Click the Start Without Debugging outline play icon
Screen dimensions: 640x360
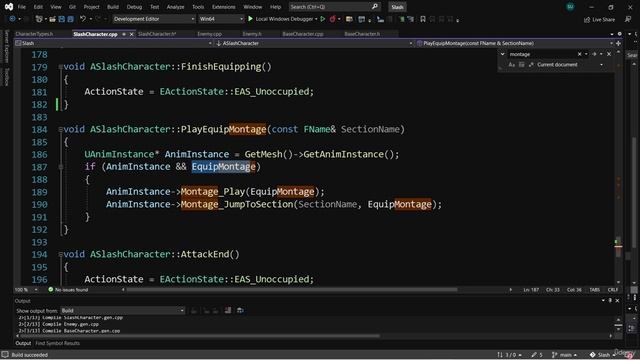click(322, 19)
